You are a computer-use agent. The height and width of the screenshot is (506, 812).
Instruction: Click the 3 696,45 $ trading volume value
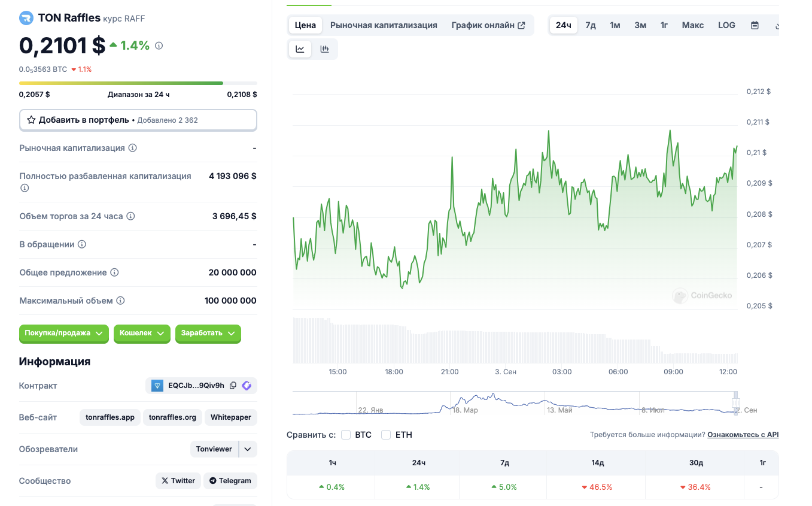(234, 216)
